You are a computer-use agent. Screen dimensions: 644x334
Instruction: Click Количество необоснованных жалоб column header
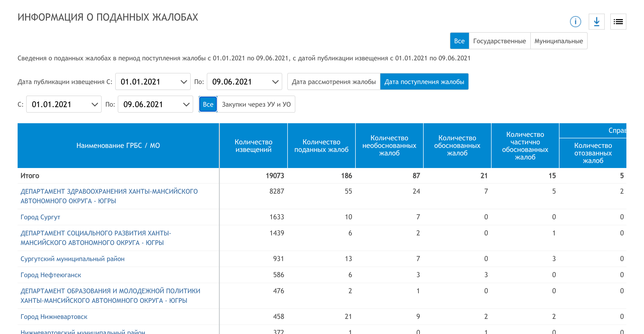[x=389, y=146]
